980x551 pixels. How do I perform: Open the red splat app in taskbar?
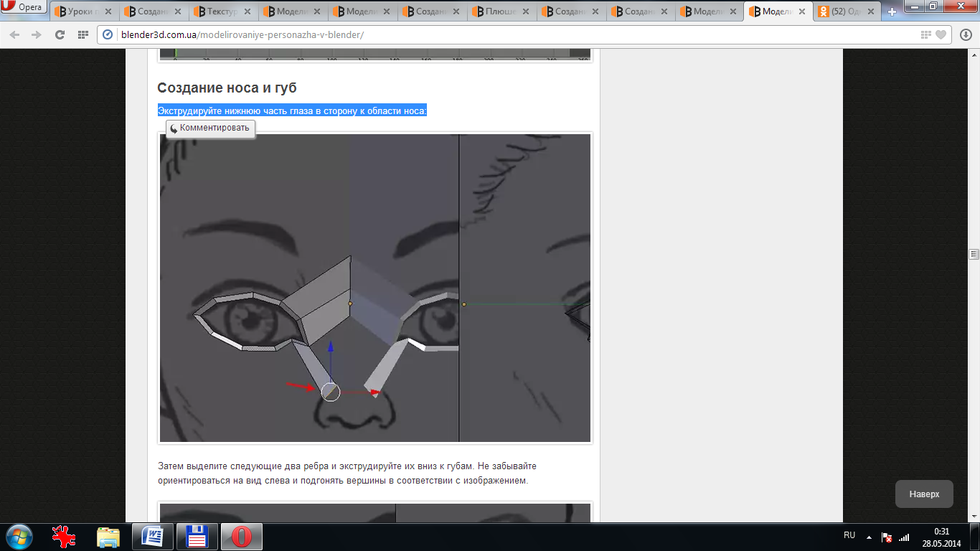[65, 537]
